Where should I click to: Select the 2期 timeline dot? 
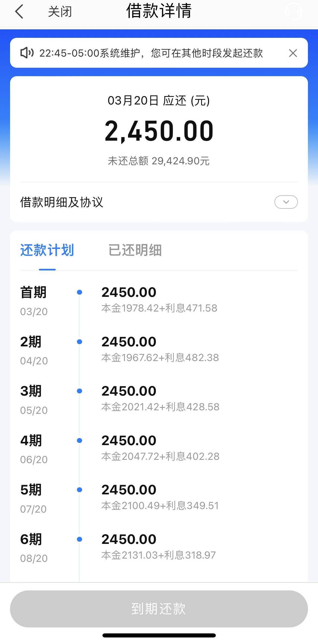point(80,342)
